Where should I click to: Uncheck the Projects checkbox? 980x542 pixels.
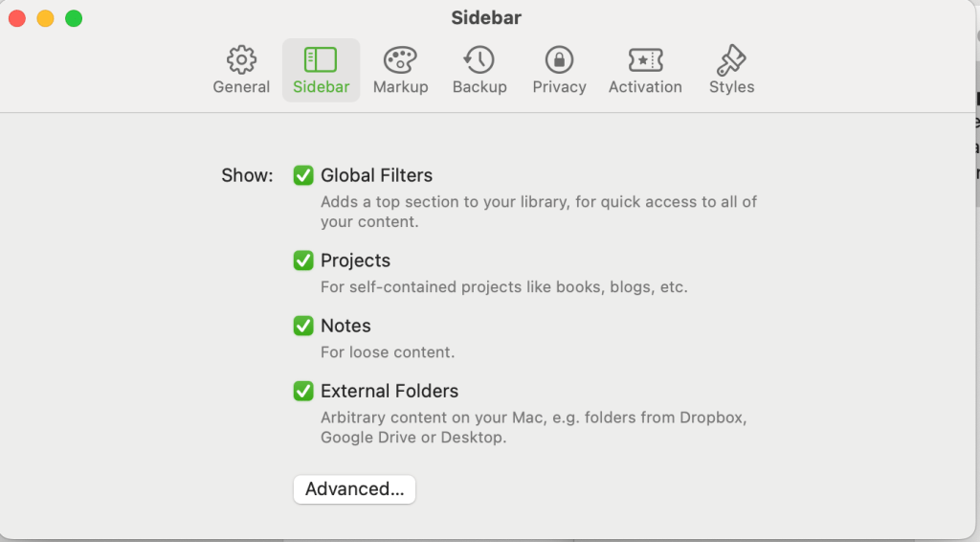[303, 260]
